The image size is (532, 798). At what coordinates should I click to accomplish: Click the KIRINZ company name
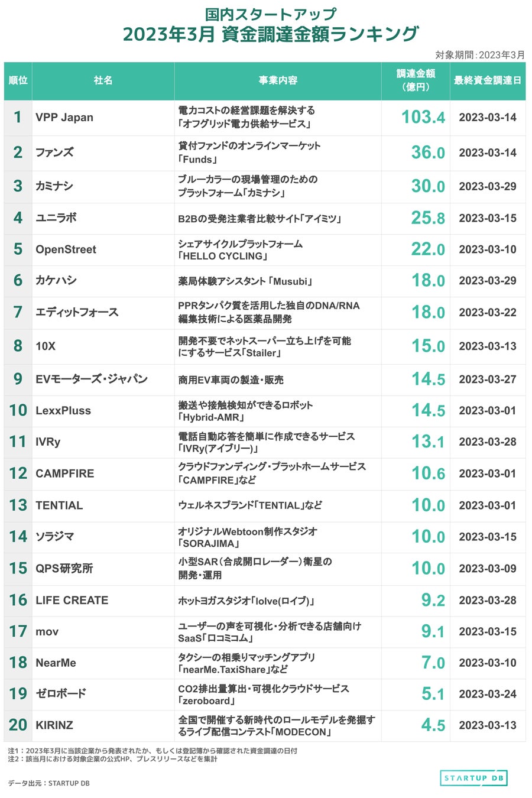coord(54,725)
